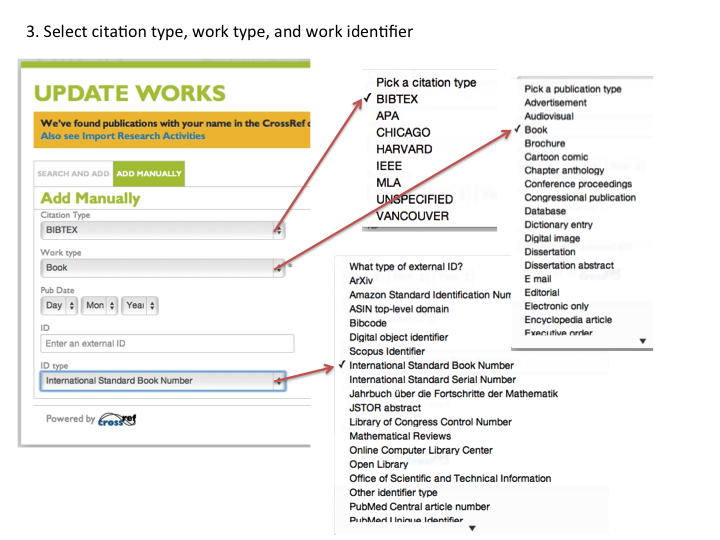Select Advertisement publication type

(x=556, y=103)
